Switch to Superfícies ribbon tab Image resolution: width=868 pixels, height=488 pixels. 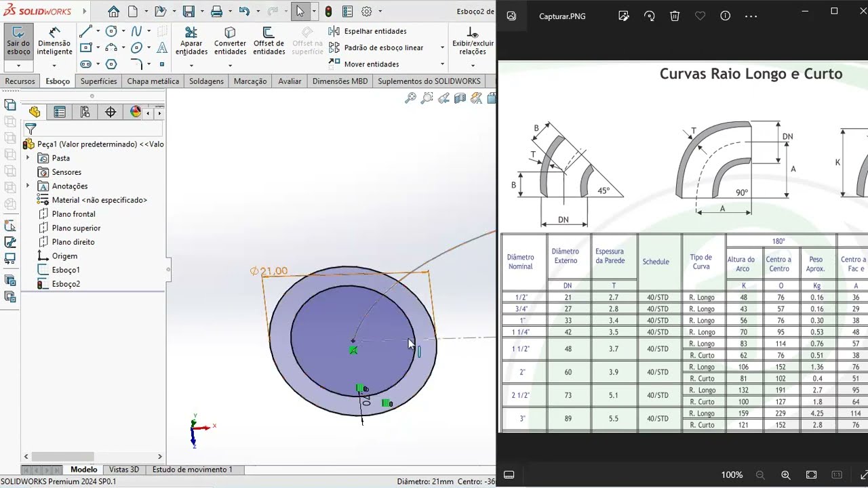coord(98,81)
